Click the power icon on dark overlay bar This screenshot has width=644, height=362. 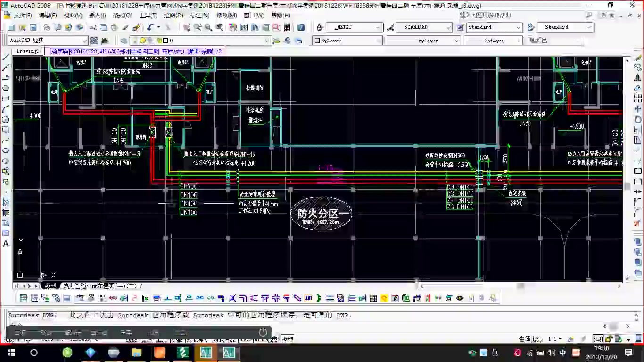point(263,332)
